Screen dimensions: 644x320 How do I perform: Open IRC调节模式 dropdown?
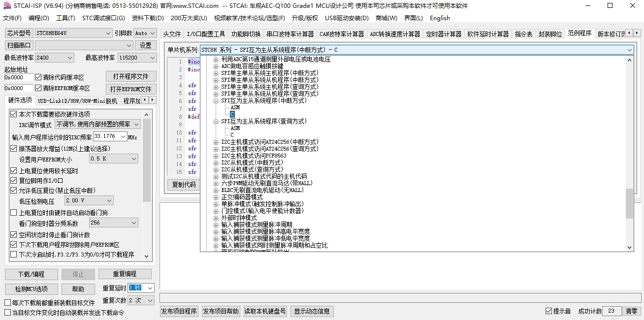tap(97, 125)
